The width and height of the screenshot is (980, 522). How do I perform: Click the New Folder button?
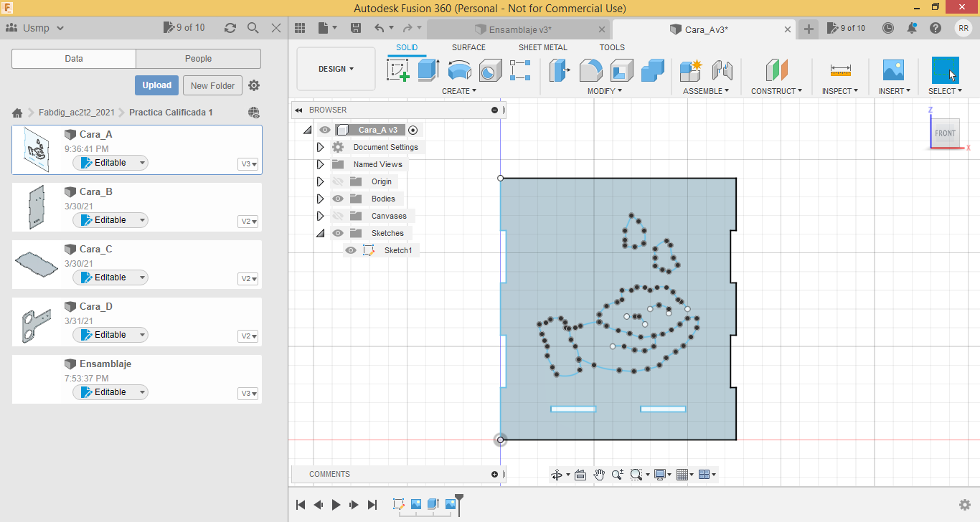(212, 85)
